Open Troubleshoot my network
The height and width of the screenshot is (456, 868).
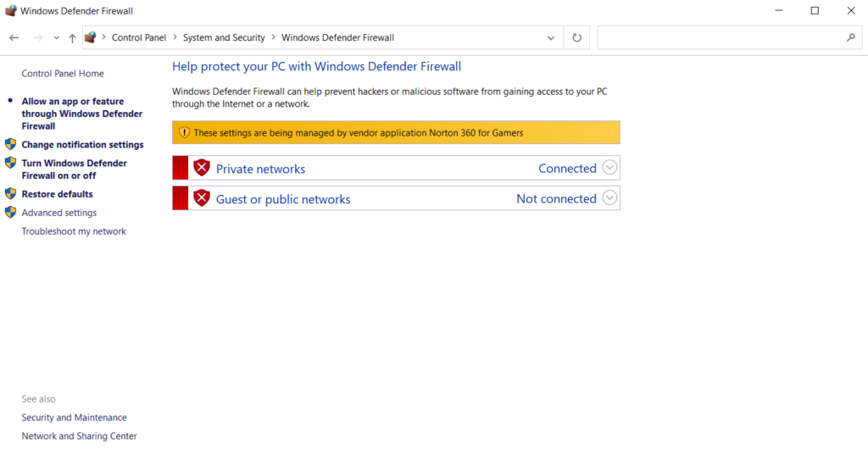tap(74, 231)
